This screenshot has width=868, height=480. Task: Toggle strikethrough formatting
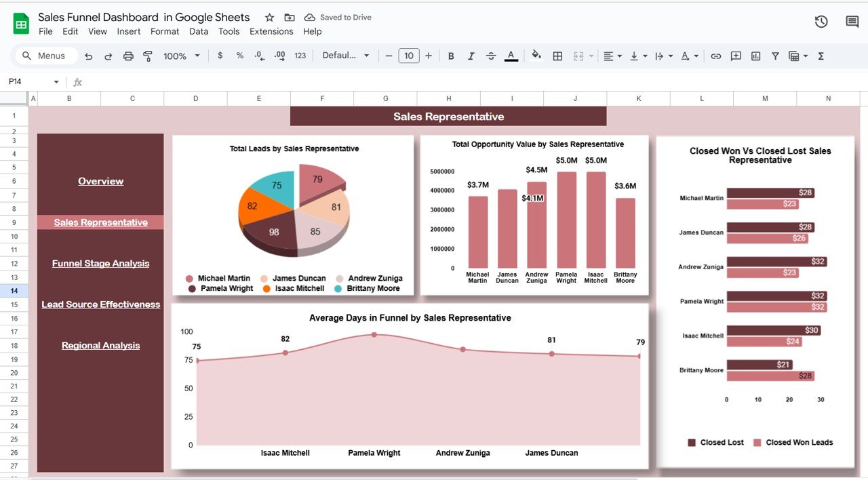tap(491, 56)
